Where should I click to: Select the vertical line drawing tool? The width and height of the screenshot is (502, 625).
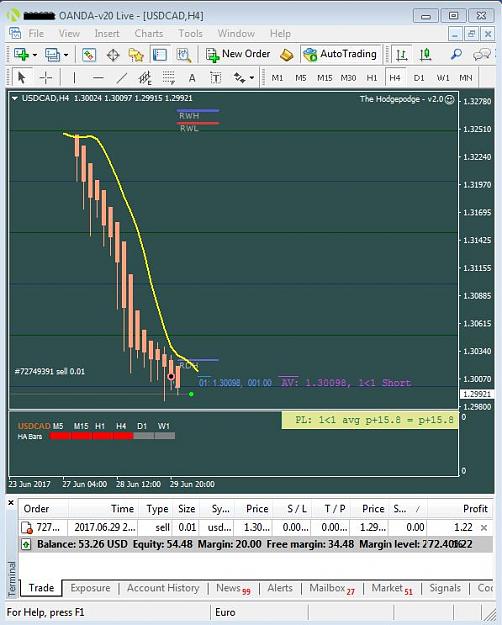coord(74,77)
